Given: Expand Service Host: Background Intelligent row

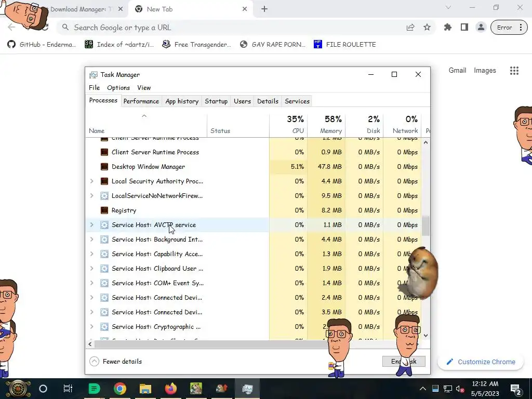Looking at the screenshot, I should tap(91, 240).
